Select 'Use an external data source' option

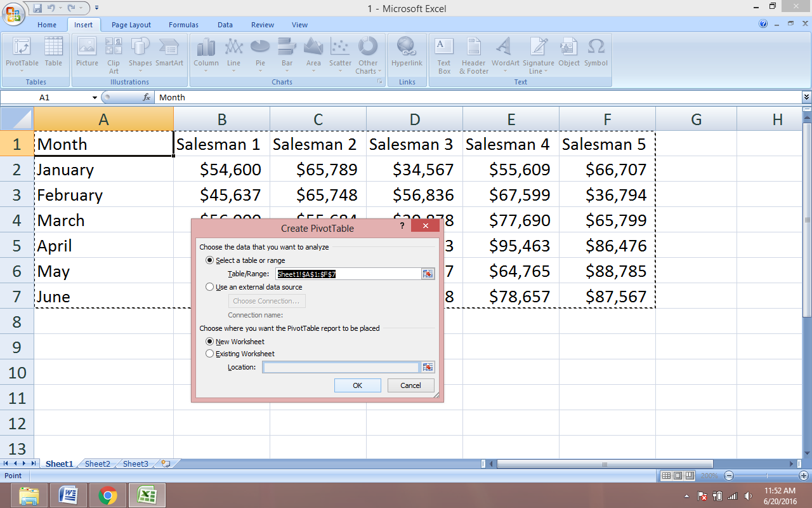click(210, 287)
